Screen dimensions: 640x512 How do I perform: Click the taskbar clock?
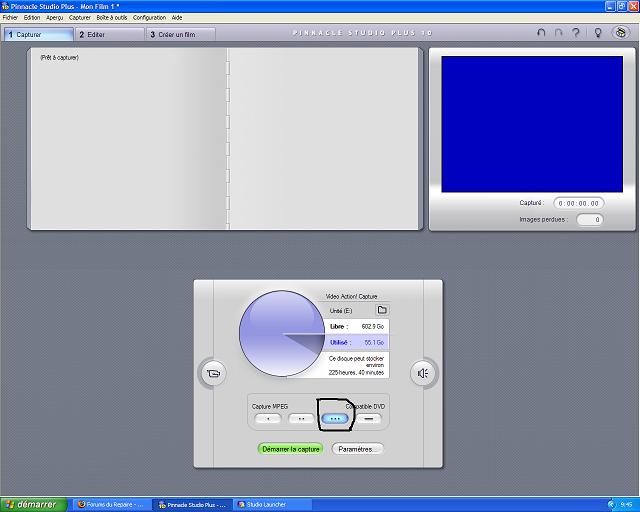tap(627, 505)
